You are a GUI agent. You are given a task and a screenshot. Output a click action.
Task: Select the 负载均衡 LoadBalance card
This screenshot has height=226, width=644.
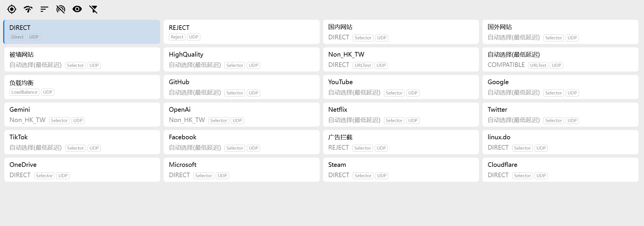[82, 87]
